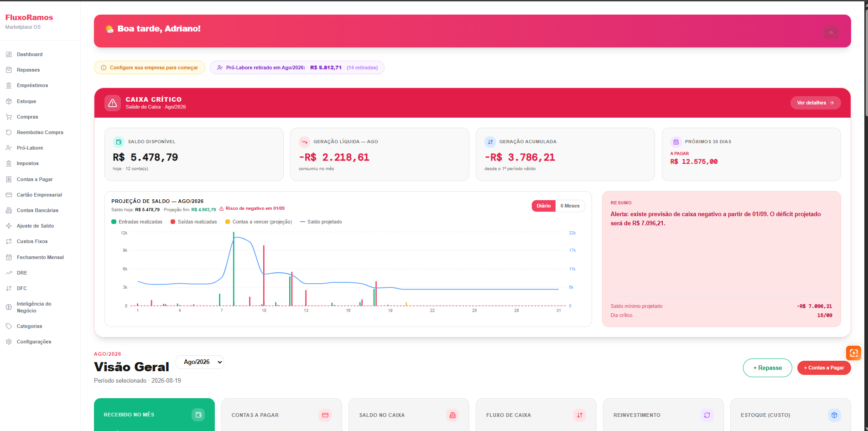868x431 pixels.
Task: Click the Estoque box icon
Action: (x=9, y=101)
